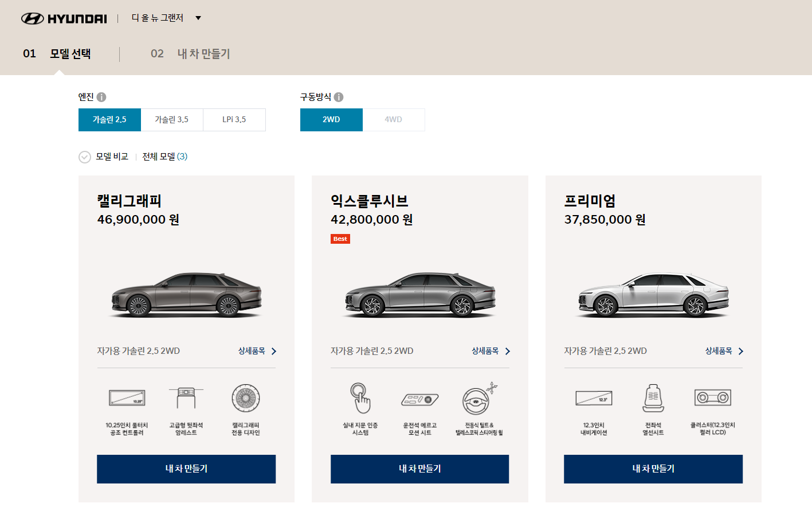The image size is (812, 511).
Task: Click the 캘리그래피 전용 디자인 wheel icon
Action: coord(246,398)
